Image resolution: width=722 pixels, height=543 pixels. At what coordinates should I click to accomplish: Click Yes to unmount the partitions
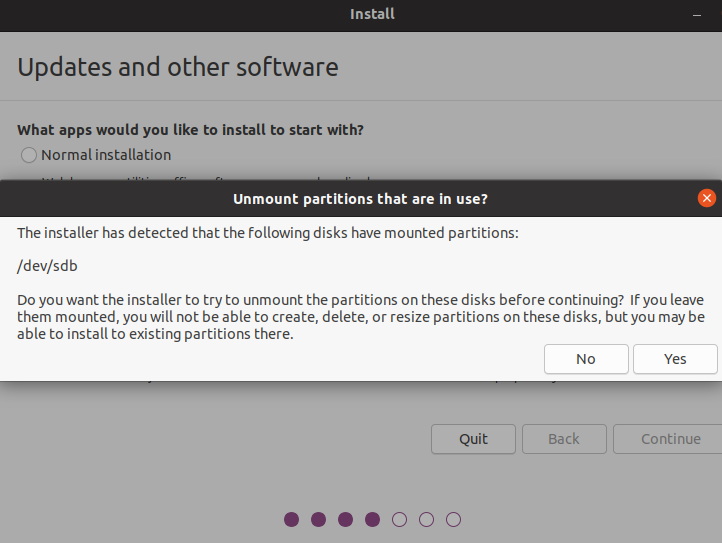coord(675,359)
